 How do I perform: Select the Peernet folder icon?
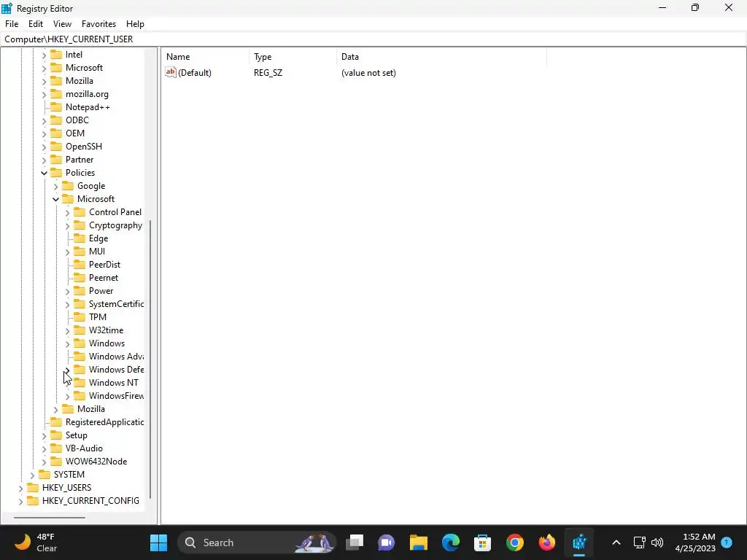[x=80, y=278]
